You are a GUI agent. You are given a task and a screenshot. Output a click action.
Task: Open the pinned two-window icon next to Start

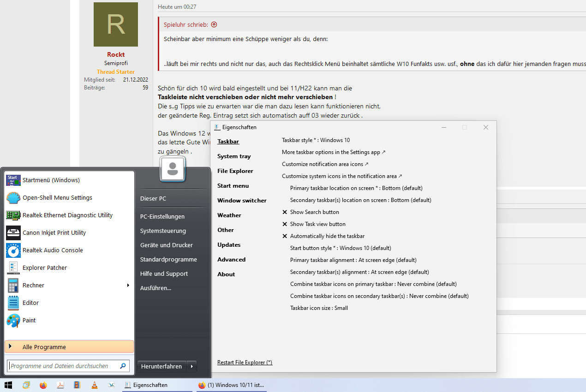tap(26, 385)
